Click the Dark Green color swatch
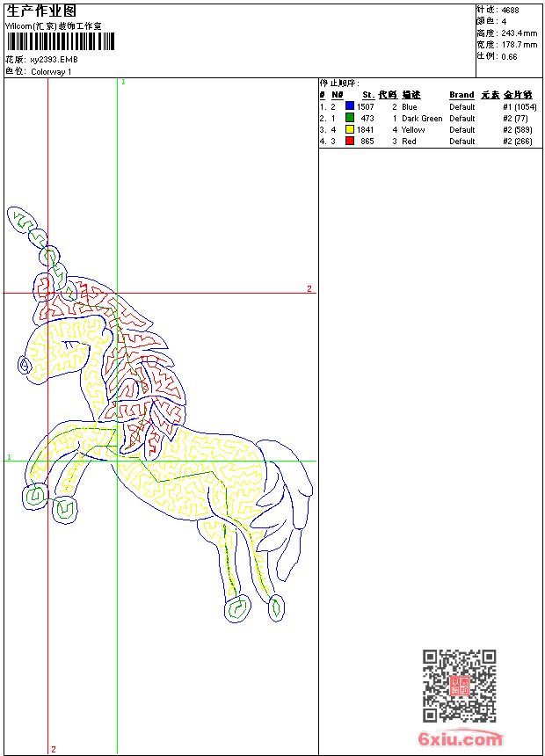Viewport: 545px width, 756px height. 350,118
